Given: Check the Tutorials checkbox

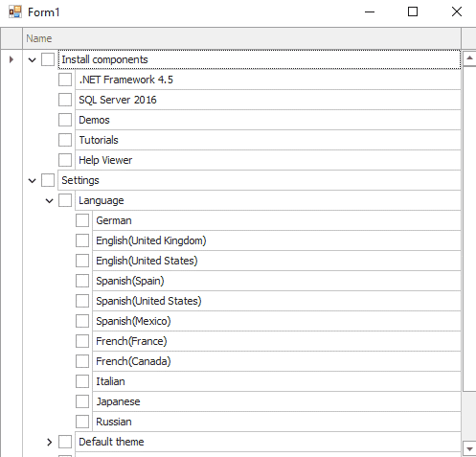Looking at the screenshot, I should point(65,140).
